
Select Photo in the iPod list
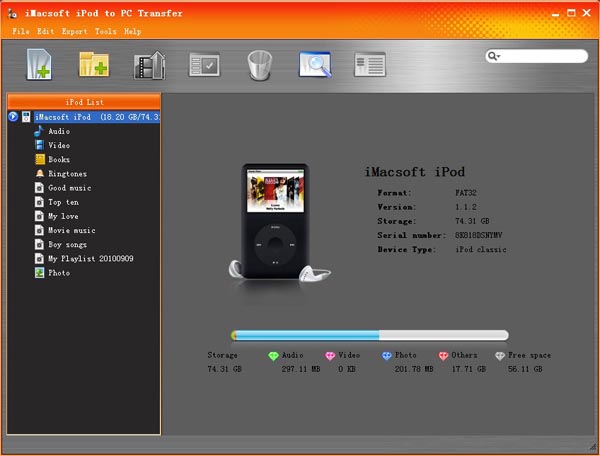point(59,273)
